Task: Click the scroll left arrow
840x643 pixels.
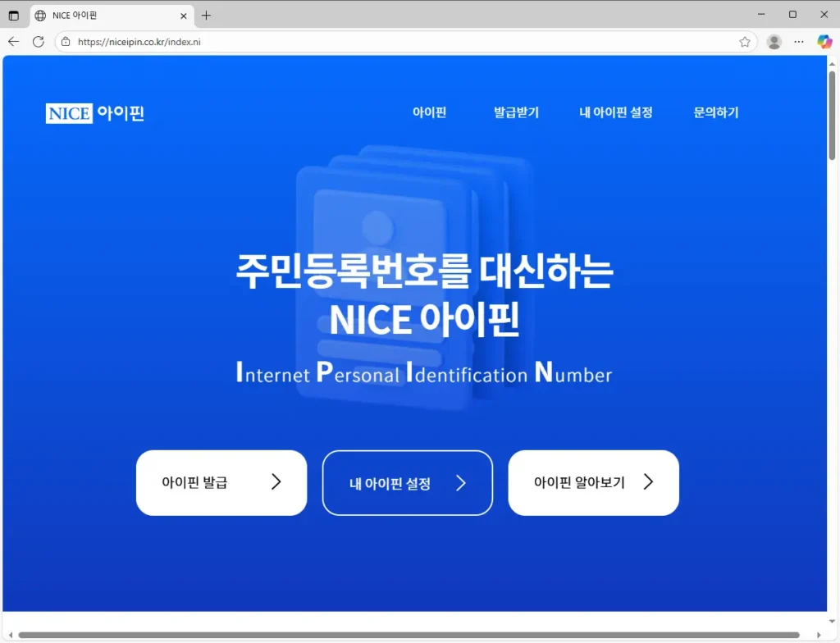Action: coord(10,635)
